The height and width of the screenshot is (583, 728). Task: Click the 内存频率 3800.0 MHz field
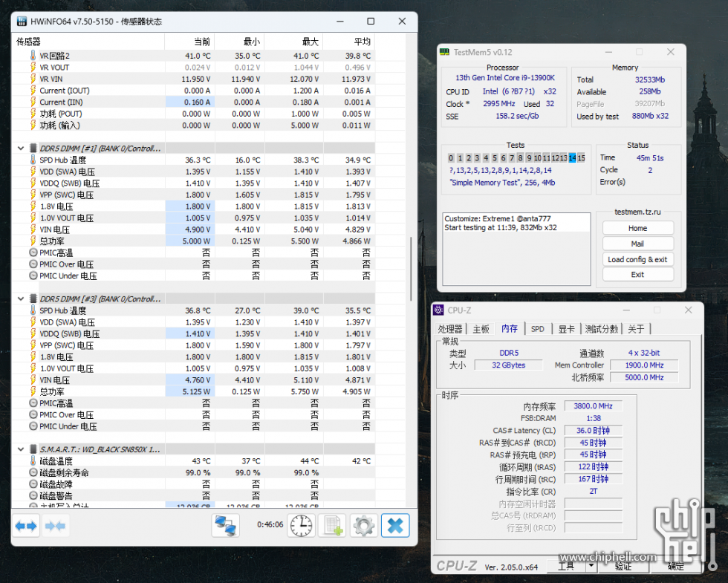(x=593, y=406)
